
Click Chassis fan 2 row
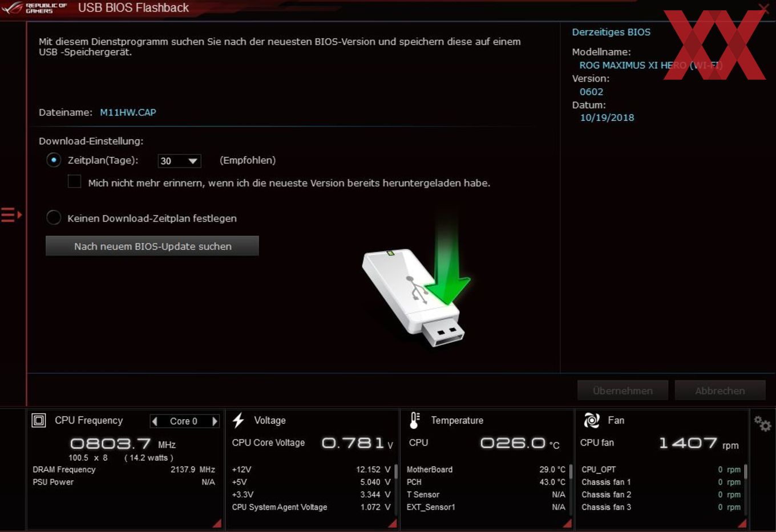[661, 494]
